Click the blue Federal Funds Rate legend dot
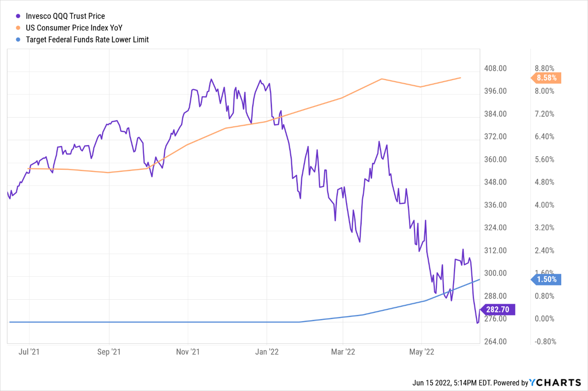This screenshot has height=391, width=588. [18, 40]
